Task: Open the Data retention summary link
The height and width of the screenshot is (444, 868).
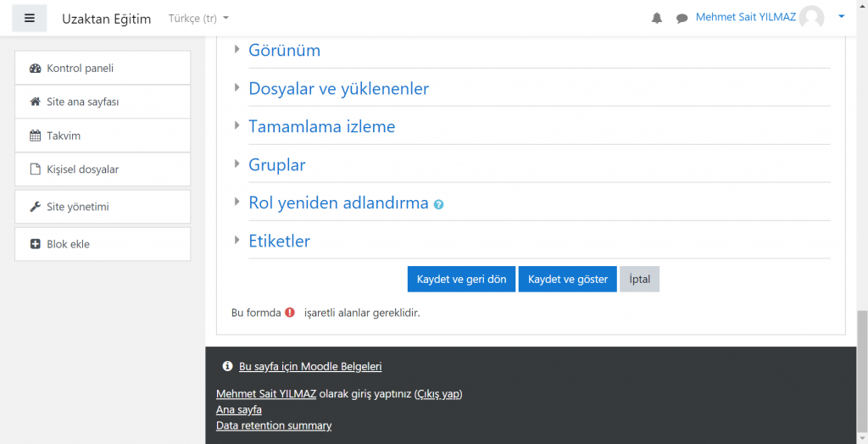Action: point(274,425)
